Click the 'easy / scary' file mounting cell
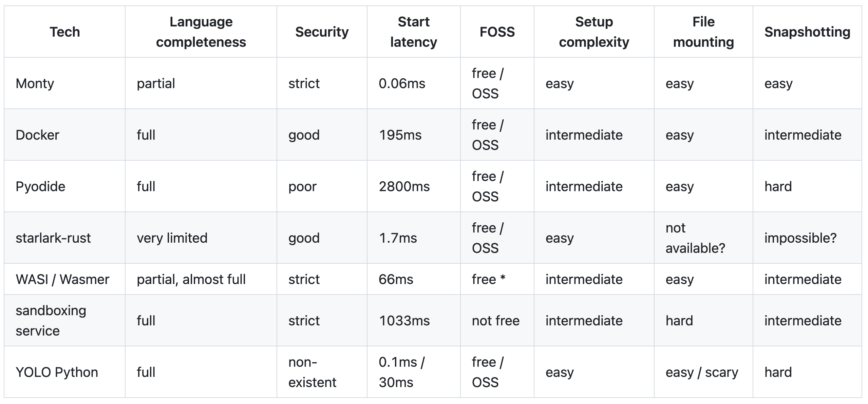The width and height of the screenshot is (868, 404). click(702, 372)
